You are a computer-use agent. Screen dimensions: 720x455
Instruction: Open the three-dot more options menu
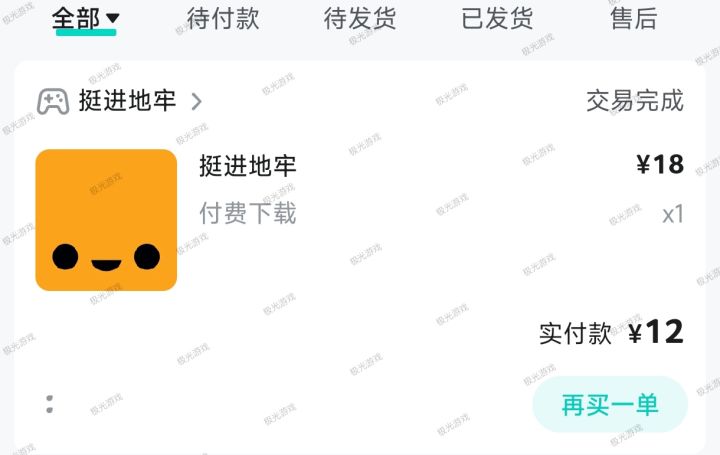pos(50,404)
